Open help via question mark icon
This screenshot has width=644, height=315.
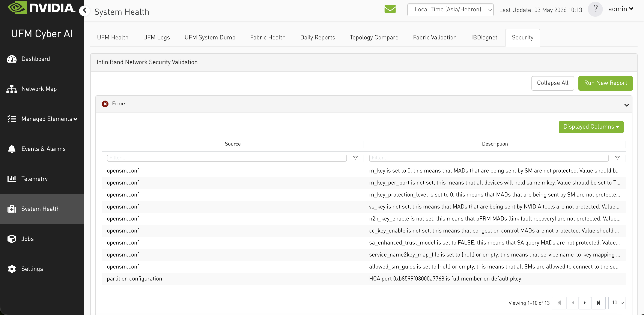(x=596, y=9)
